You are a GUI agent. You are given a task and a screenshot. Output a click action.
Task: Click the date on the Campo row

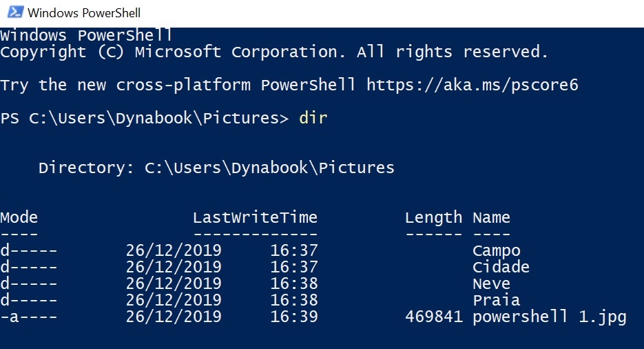pyautogui.click(x=174, y=250)
